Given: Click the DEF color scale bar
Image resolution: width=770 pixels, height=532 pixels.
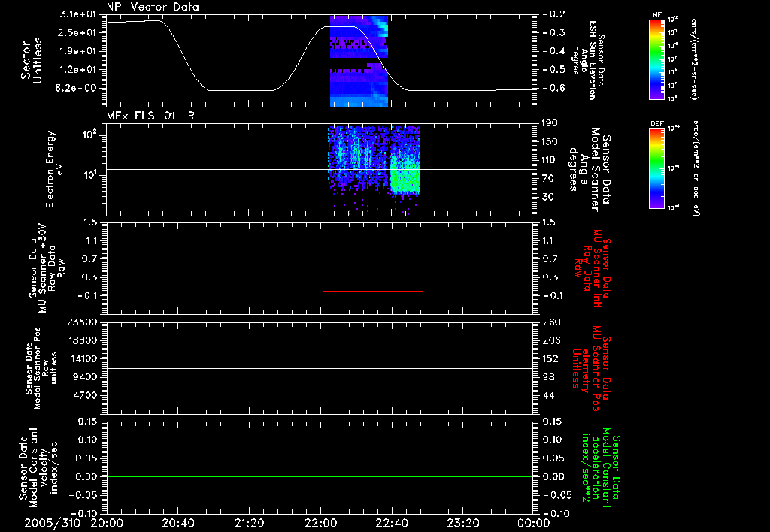Looking at the screenshot, I should pyautogui.click(x=656, y=168).
